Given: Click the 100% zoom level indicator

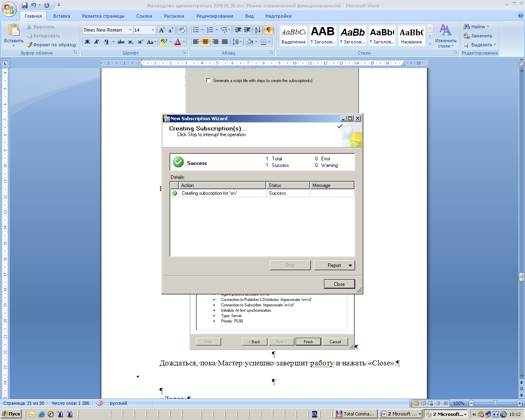Looking at the screenshot, I should coord(459,403).
